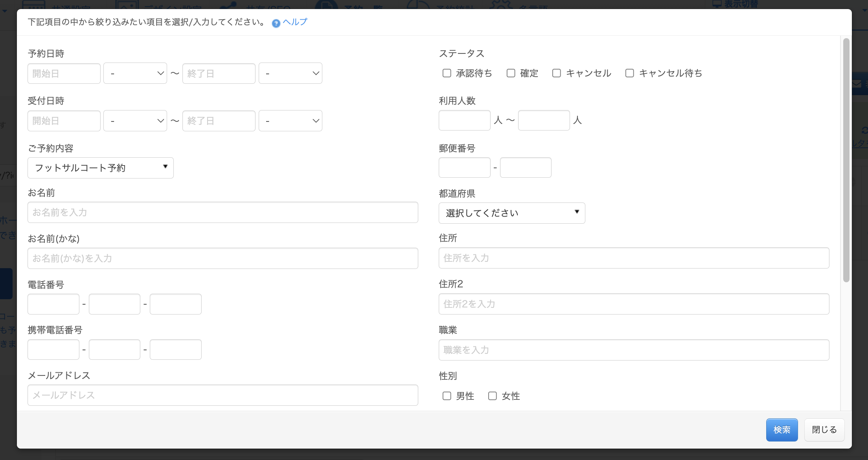Expand the ご予約内容 dropdown
This screenshot has width=868, height=460.
tap(101, 168)
